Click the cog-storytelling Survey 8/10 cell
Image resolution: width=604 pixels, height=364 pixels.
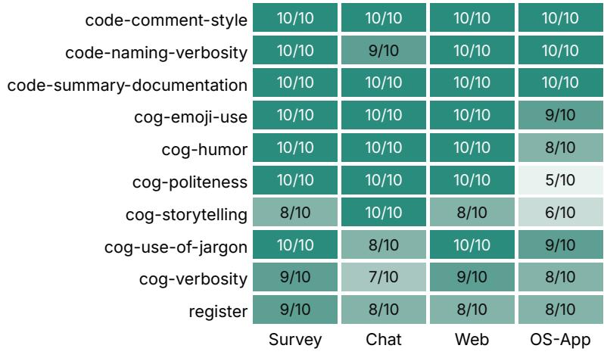coord(295,212)
